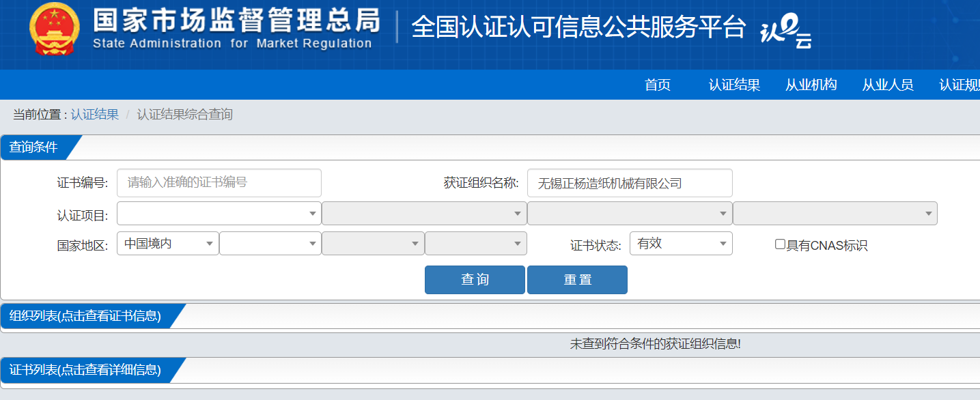Click the 重置 button
Screen dimensions: 980x400
[577, 280]
